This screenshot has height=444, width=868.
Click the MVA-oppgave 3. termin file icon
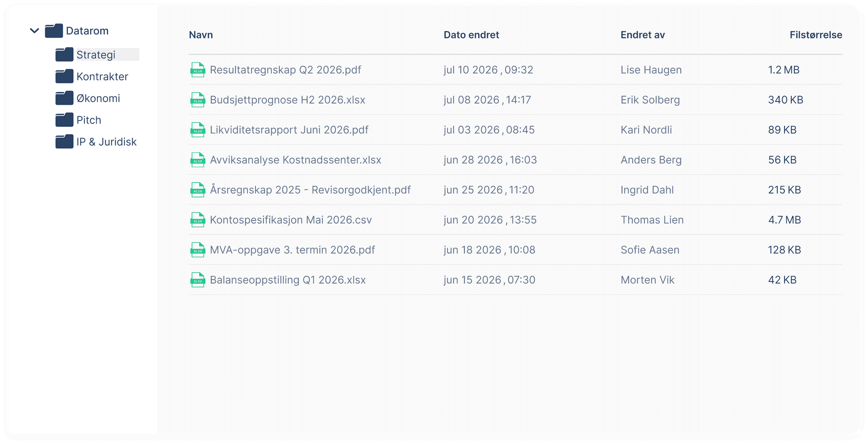pos(198,250)
